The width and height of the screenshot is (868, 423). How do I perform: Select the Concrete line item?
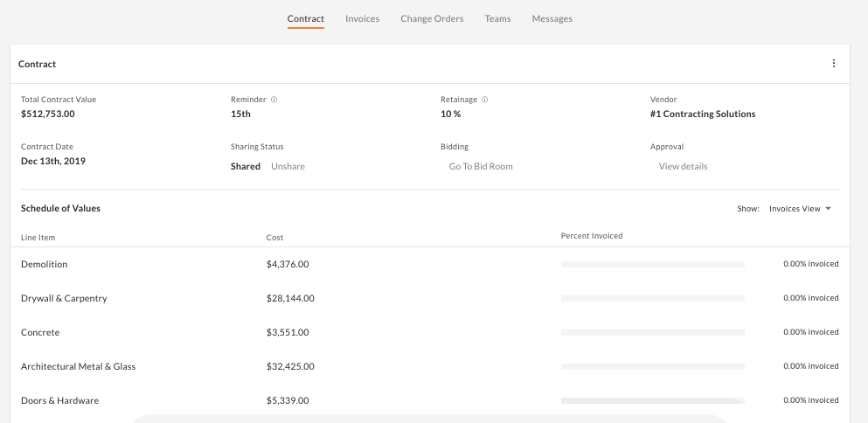40,332
